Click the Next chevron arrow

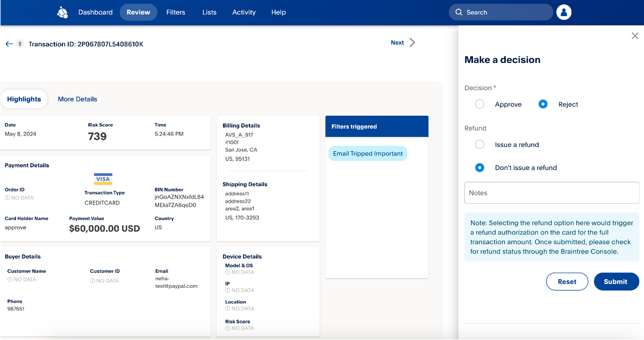412,42
